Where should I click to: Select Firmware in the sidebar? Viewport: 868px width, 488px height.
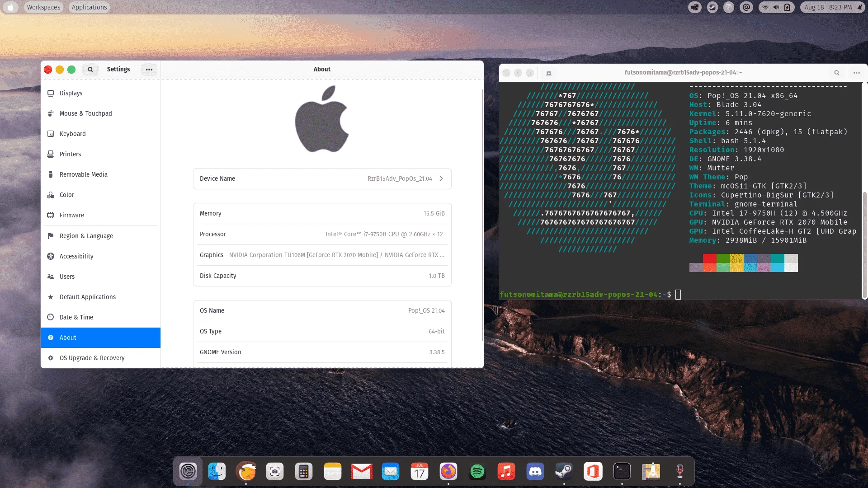point(100,215)
